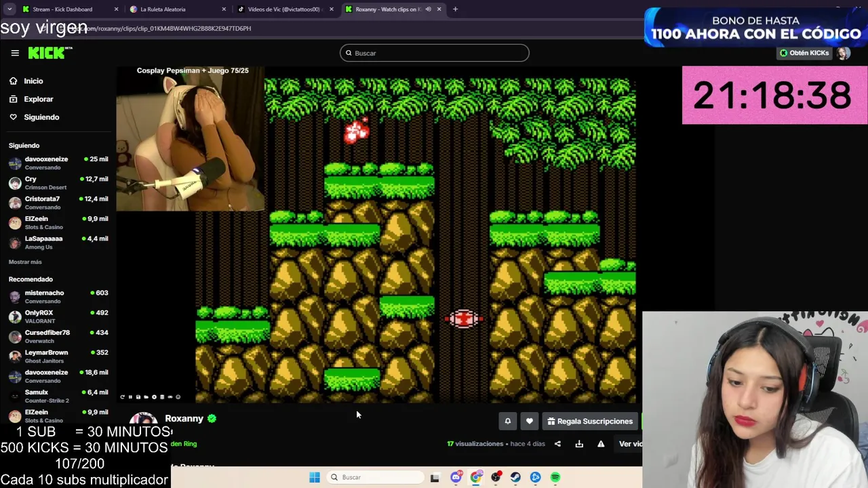The height and width of the screenshot is (488, 868).
Task: Open a new browser tab
Action: tap(455, 9)
